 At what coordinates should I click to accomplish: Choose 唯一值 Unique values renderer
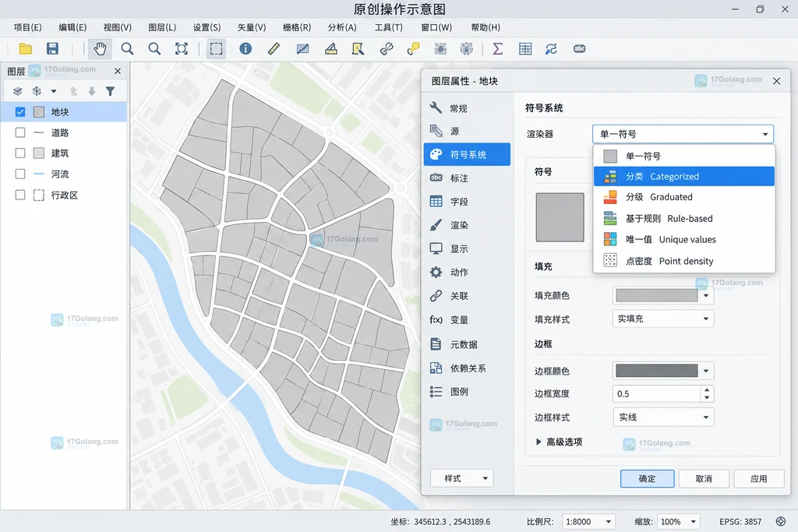(684, 240)
